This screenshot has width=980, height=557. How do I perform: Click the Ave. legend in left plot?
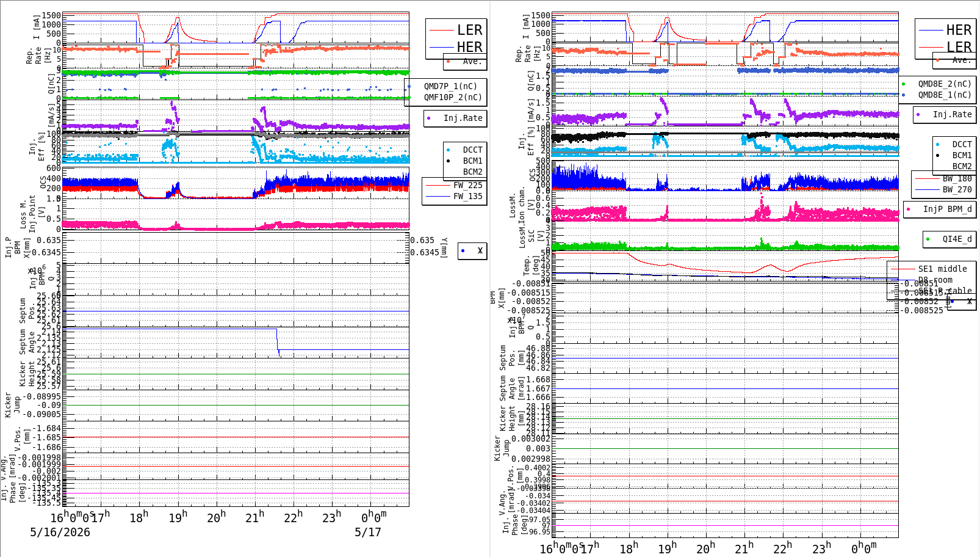pos(472,61)
